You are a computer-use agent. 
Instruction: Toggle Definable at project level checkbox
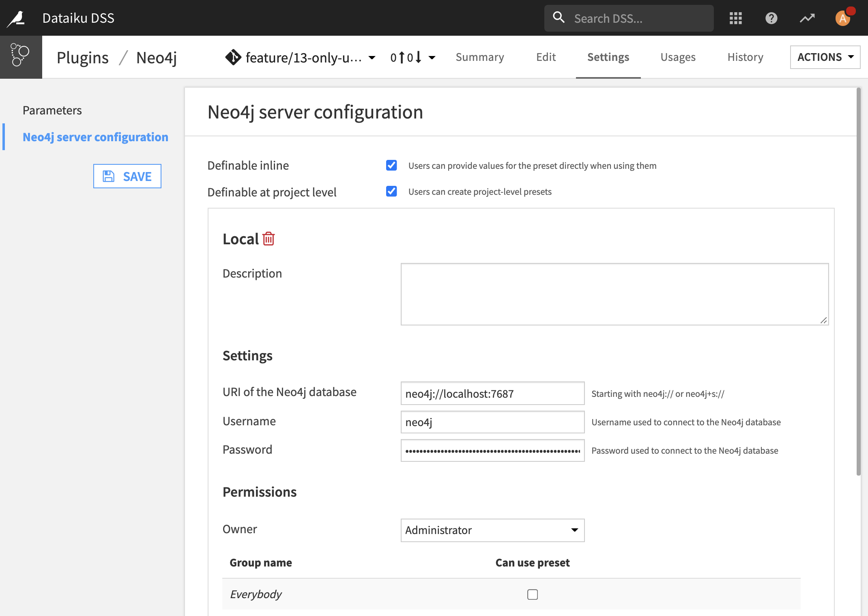391,191
